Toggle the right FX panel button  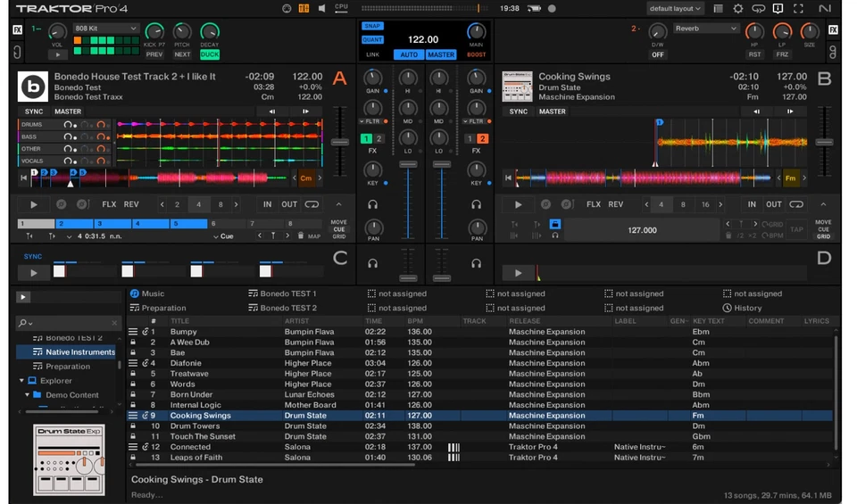coord(833,30)
